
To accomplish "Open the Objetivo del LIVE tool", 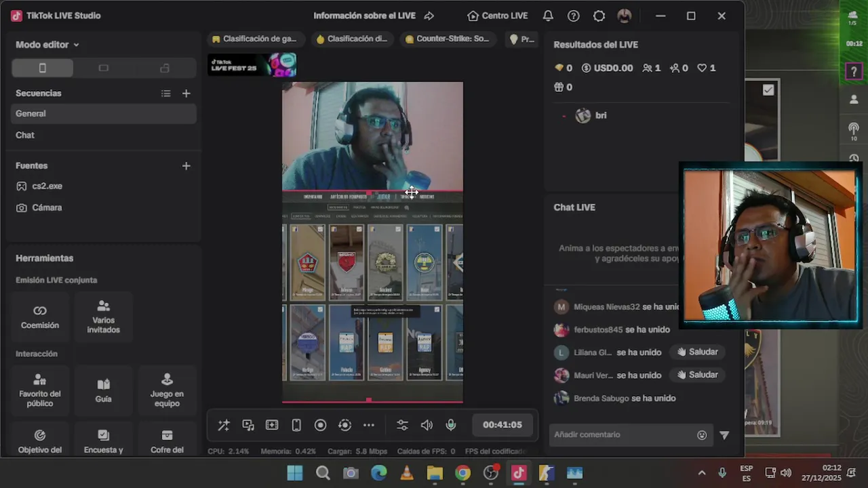I will 40,440.
